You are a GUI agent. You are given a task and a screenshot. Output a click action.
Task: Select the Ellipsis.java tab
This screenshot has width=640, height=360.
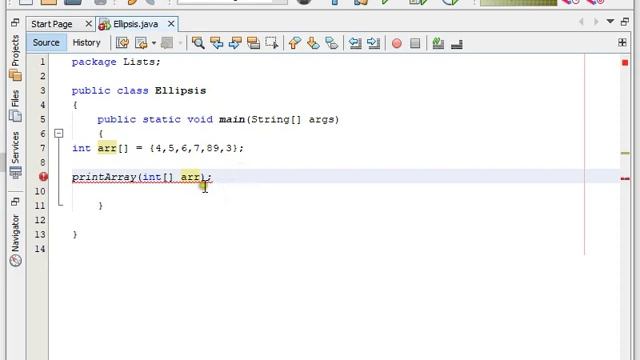point(136,24)
